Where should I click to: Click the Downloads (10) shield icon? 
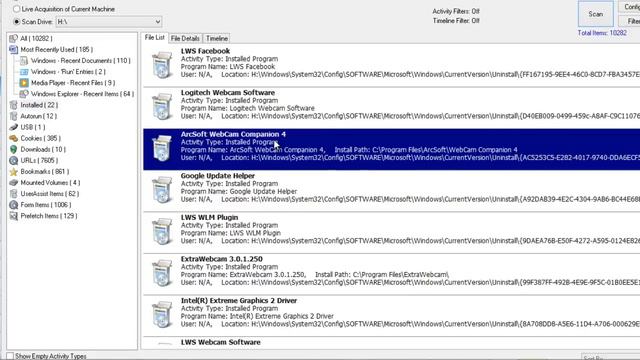click(13, 149)
